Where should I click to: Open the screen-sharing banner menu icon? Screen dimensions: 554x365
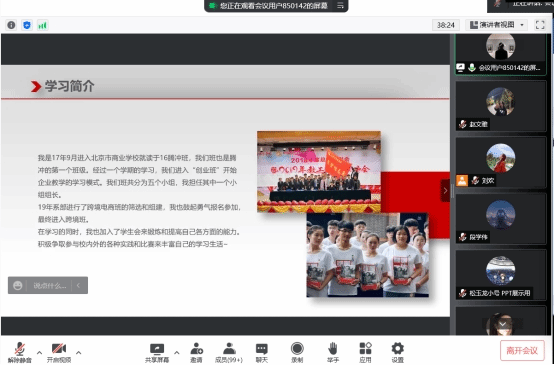tap(340, 6)
